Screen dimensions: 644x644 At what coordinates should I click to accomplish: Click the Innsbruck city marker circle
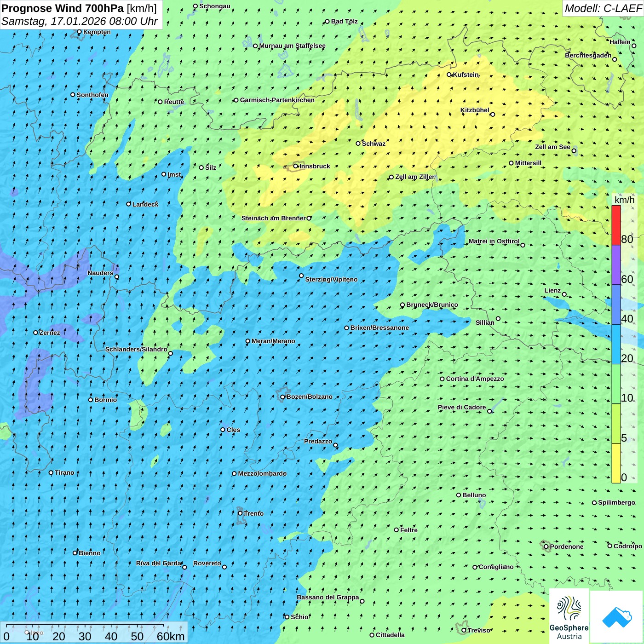pos(296,166)
